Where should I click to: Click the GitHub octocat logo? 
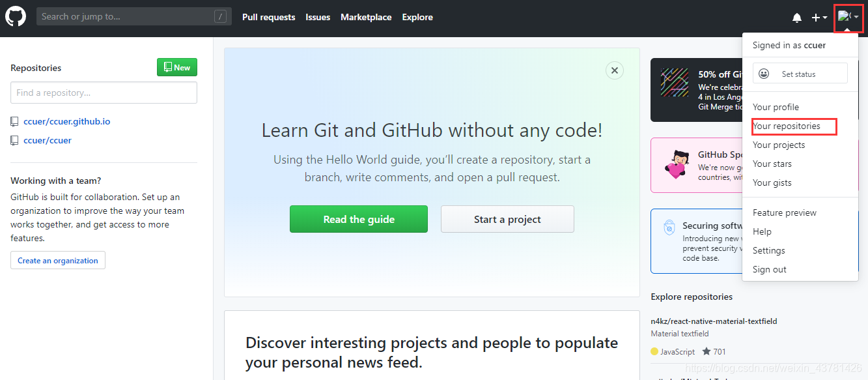[15, 16]
